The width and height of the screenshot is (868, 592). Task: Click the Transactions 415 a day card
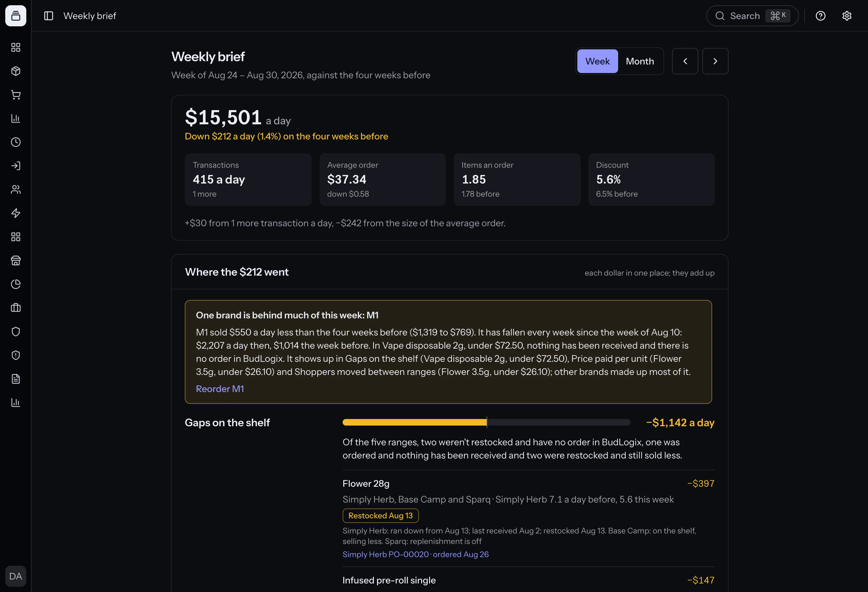[248, 180]
